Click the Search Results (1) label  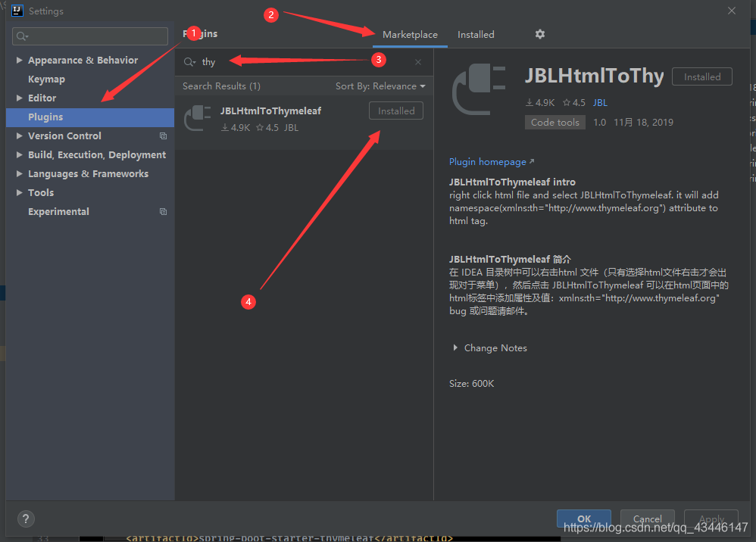coord(221,86)
